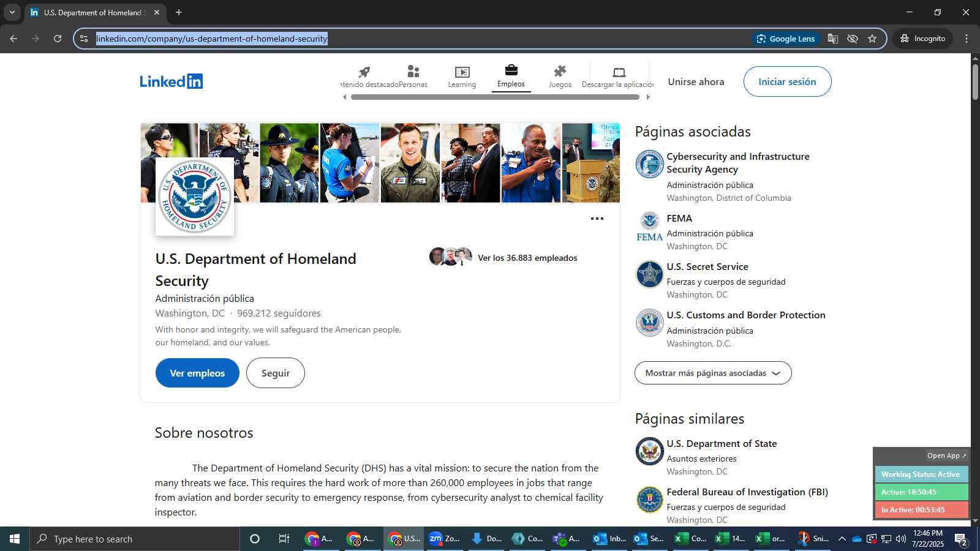
Task: Open the U.S. Secret Service page
Action: (707, 266)
